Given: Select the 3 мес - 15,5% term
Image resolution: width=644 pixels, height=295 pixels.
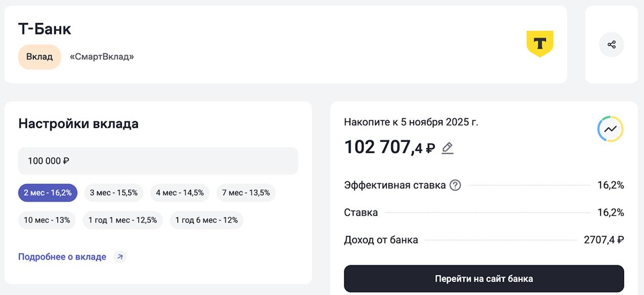Looking at the screenshot, I should (x=113, y=193).
